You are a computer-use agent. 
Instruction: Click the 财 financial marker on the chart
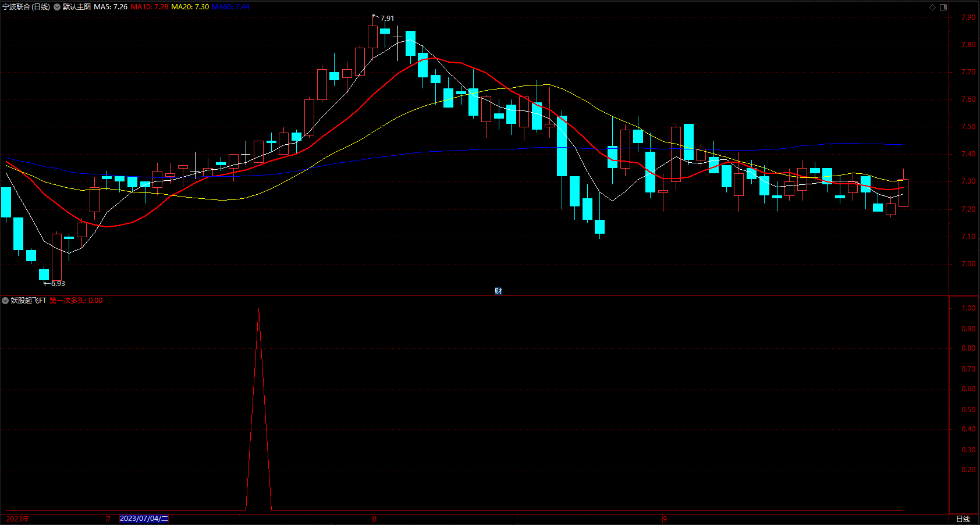tap(498, 291)
